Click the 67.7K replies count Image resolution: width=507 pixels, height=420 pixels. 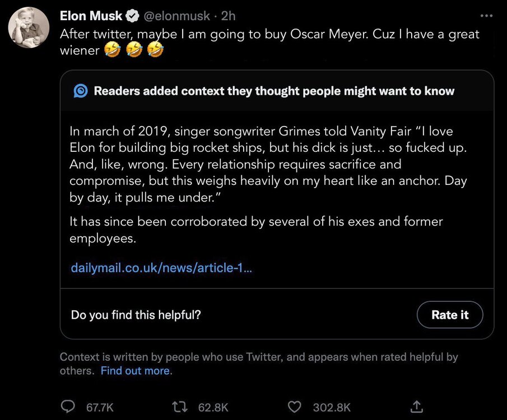100,407
